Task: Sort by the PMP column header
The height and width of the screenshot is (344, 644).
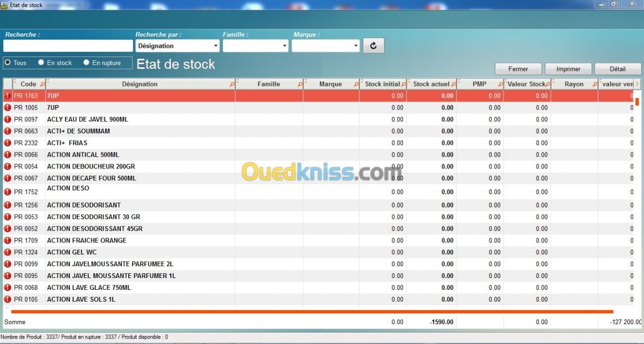Action: [x=479, y=84]
